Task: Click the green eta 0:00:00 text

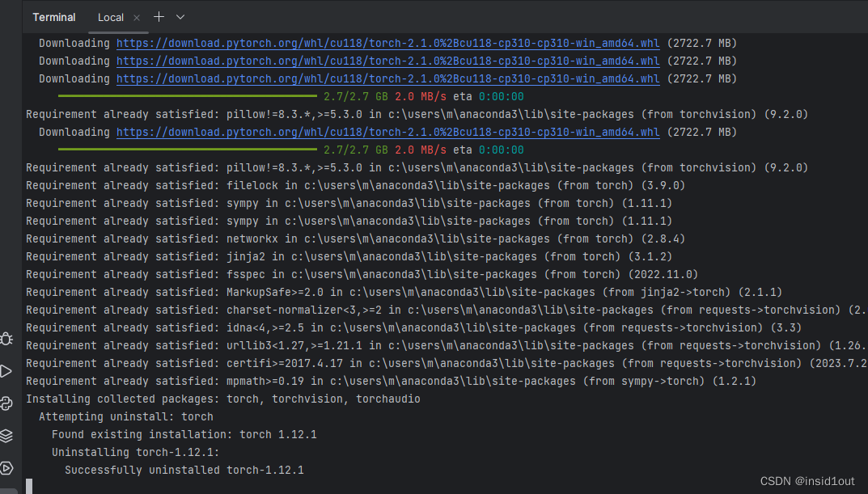Action: (x=500, y=95)
